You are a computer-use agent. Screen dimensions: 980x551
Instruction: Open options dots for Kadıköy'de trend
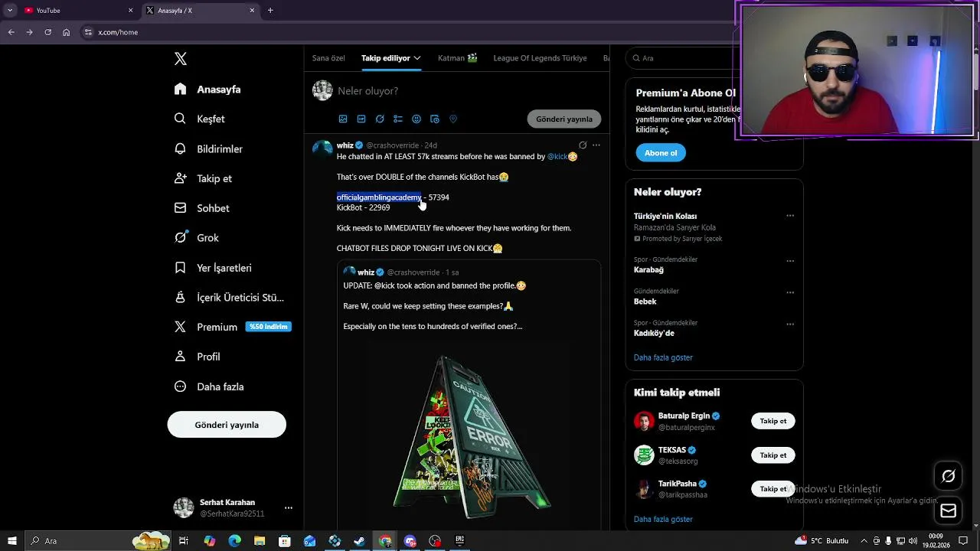(x=790, y=324)
